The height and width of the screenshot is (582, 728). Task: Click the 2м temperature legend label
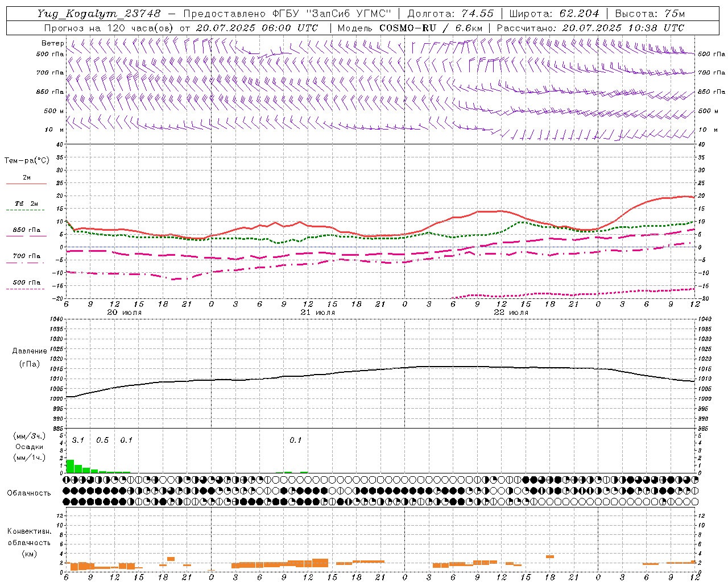[x=27, y=178]
